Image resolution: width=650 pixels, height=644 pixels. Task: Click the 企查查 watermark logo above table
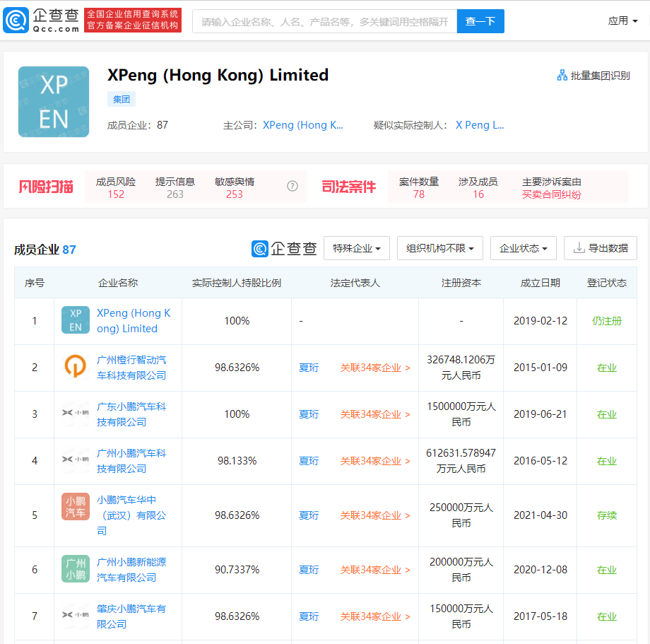(x=284, y=248)
